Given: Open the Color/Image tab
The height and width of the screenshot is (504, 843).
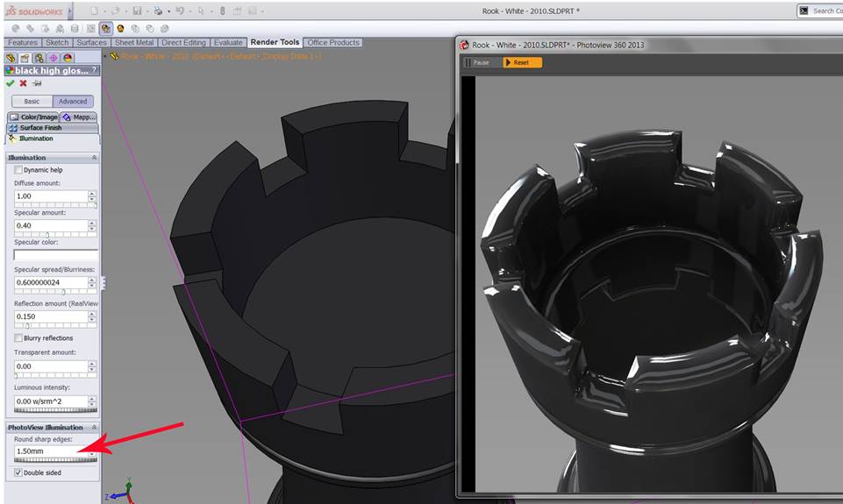Looking at the screenshot, I should click(x=34, y=117).
